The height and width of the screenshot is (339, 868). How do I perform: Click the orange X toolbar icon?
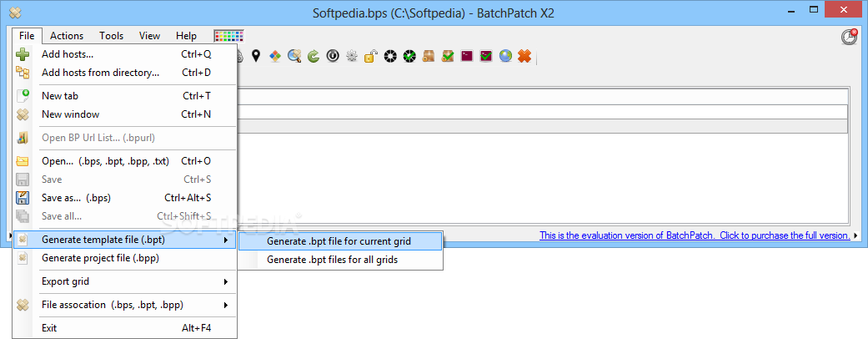coord(524,56)
